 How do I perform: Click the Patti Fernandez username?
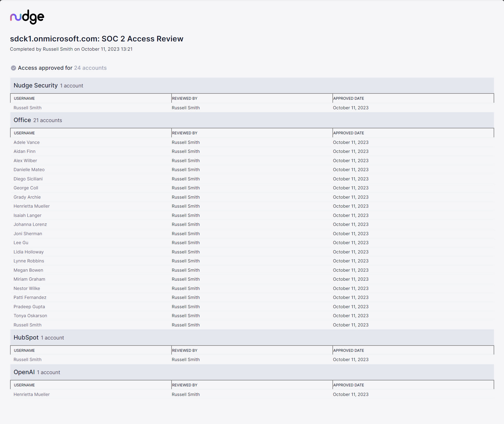click(x=30, y=297)
